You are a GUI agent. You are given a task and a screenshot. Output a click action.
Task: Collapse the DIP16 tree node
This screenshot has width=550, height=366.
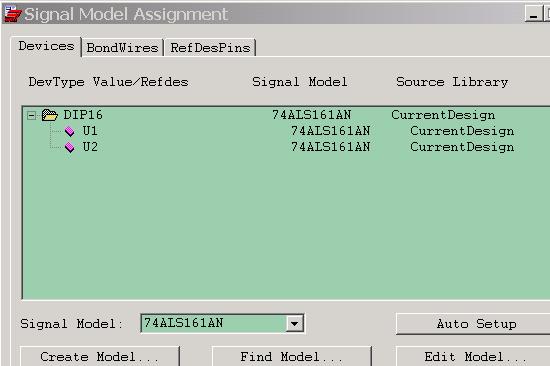coord(32,115)
